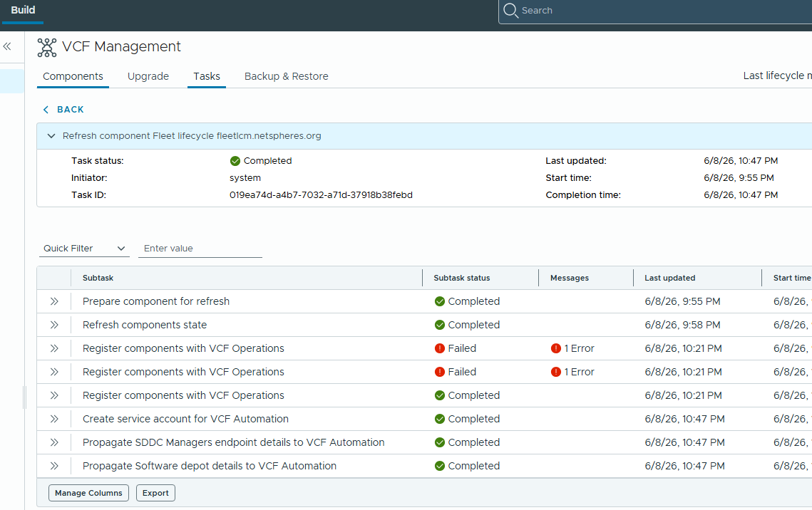Select Task ID value 019ea74d-a4b7-7032-a71d-37918b38febd
This screenshot has width=812, height=510.
tap(321, 195)
